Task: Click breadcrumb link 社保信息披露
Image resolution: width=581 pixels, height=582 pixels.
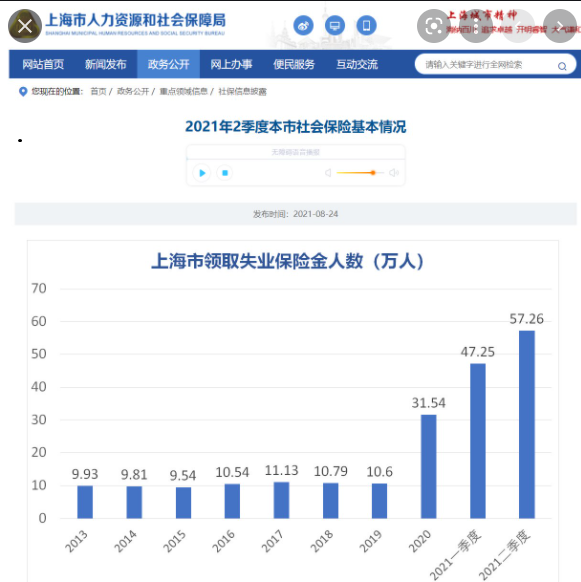Action: (242, 91)
